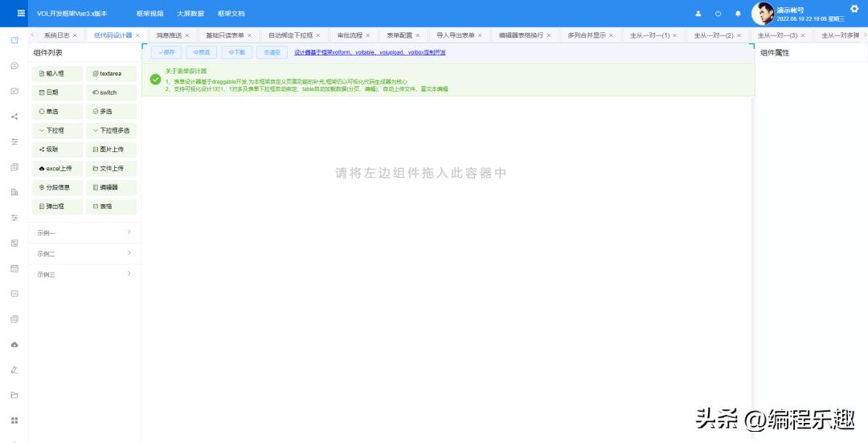The width and height of the screenshot is (868, 443).
Task: Switch to the 导入导出表单 tab
Action: [456, 35]
